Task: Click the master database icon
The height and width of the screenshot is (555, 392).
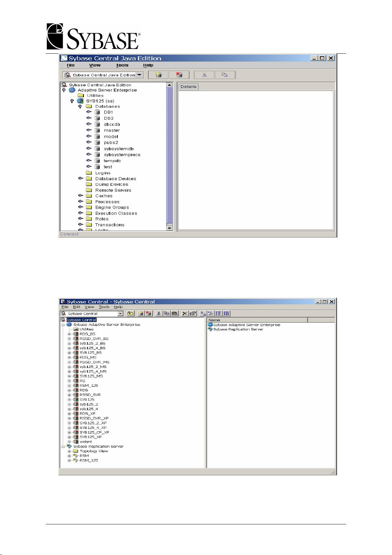Action: (97, 130)
